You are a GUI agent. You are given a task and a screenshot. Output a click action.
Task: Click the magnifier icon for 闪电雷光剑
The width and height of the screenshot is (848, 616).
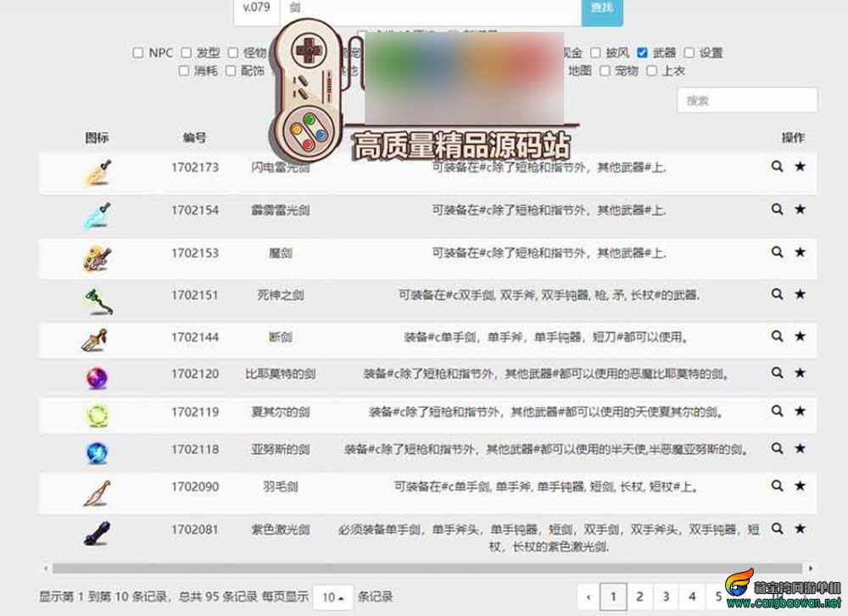pyautogui.click(x=777, y=167)
